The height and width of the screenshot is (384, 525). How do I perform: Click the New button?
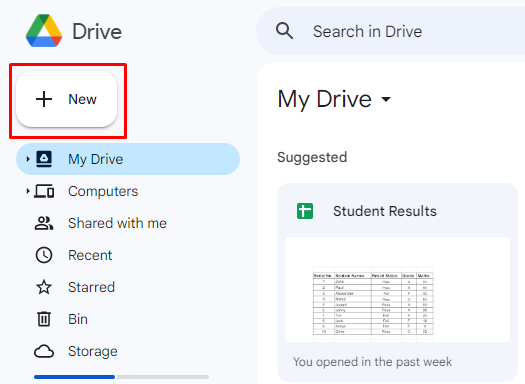click(67, 99)
